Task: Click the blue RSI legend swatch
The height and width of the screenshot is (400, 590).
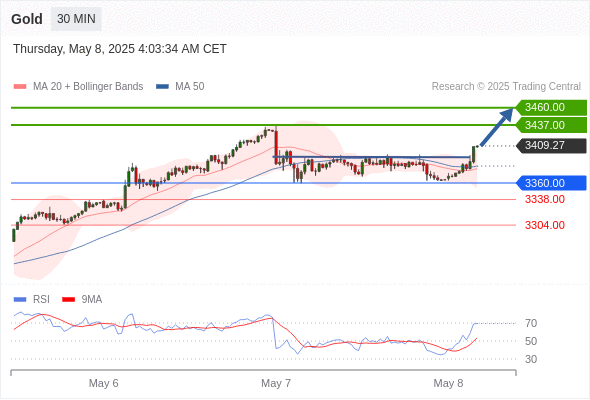Action: click(20, 300)
